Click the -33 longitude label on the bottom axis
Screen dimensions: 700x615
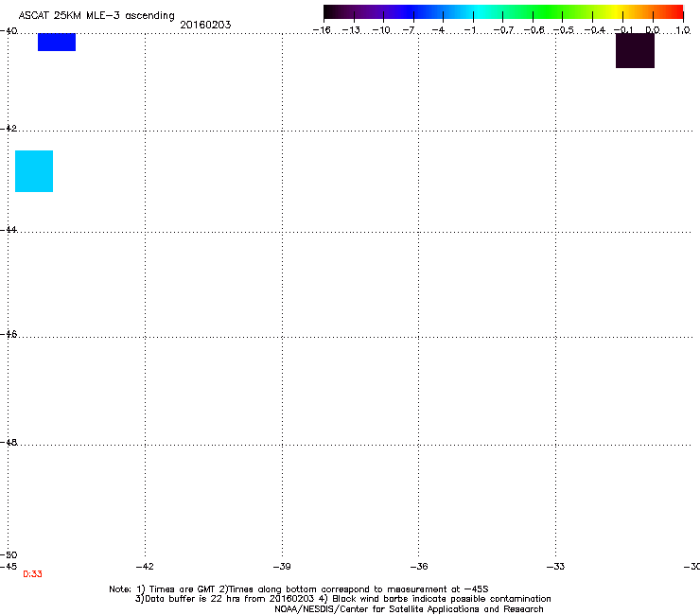pos(555,567)
